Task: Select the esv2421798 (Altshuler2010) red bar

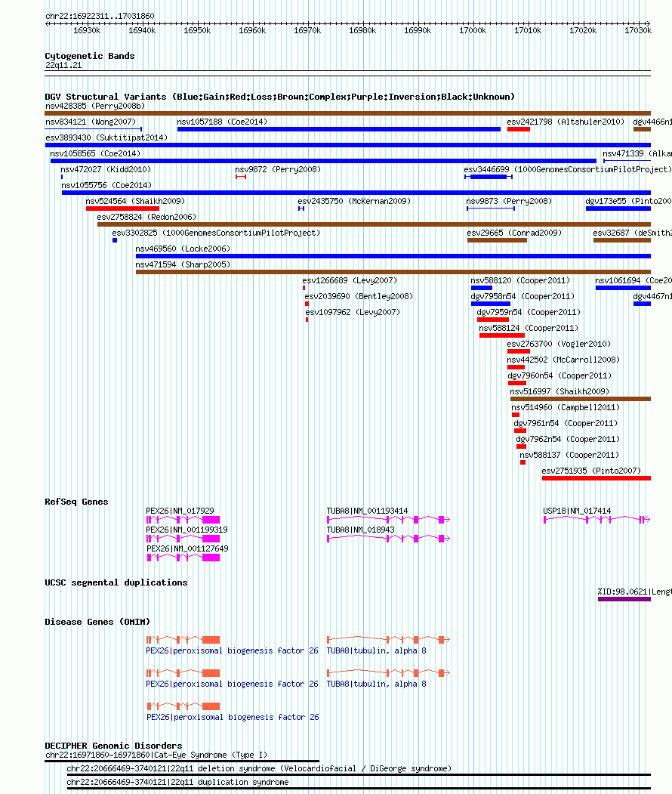Action: (518, 129)
